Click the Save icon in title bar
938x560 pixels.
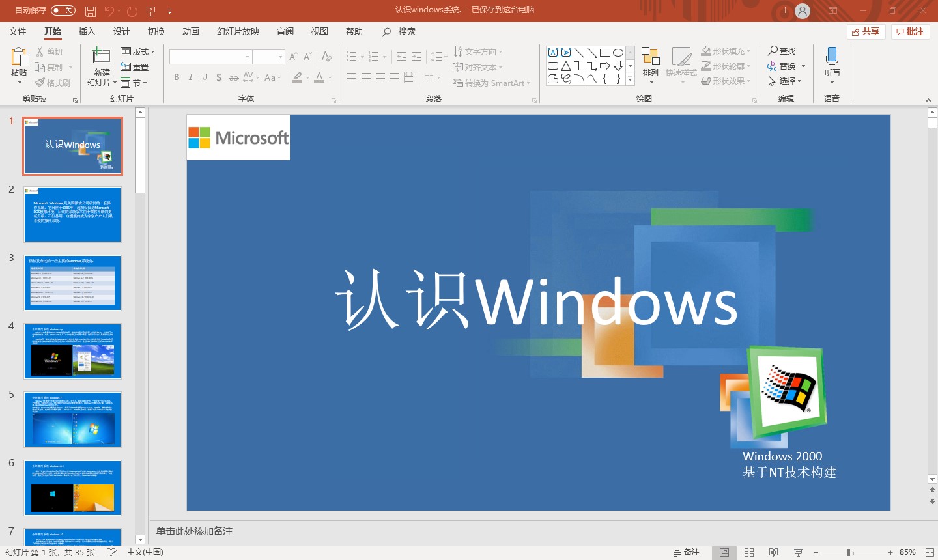pyautogui.click(x=91, y=10)
